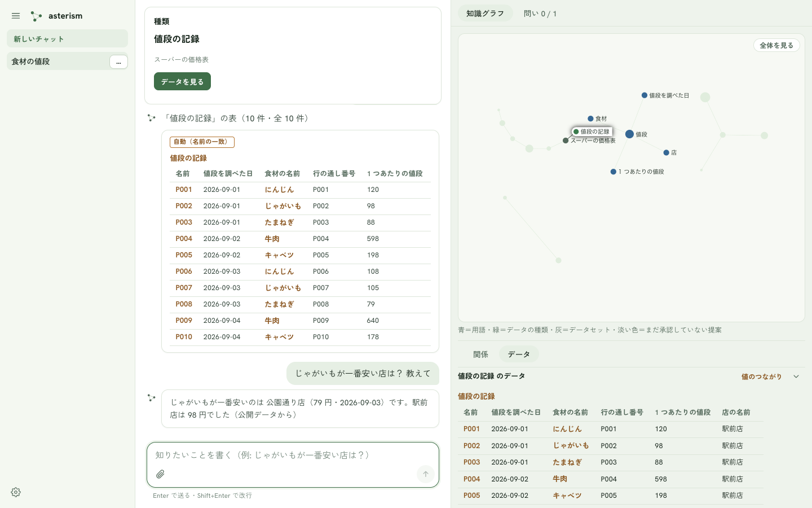Select the 店 graph node
Image resolution: width=812 pixels, height=508 pixels.
pos(667,152)
